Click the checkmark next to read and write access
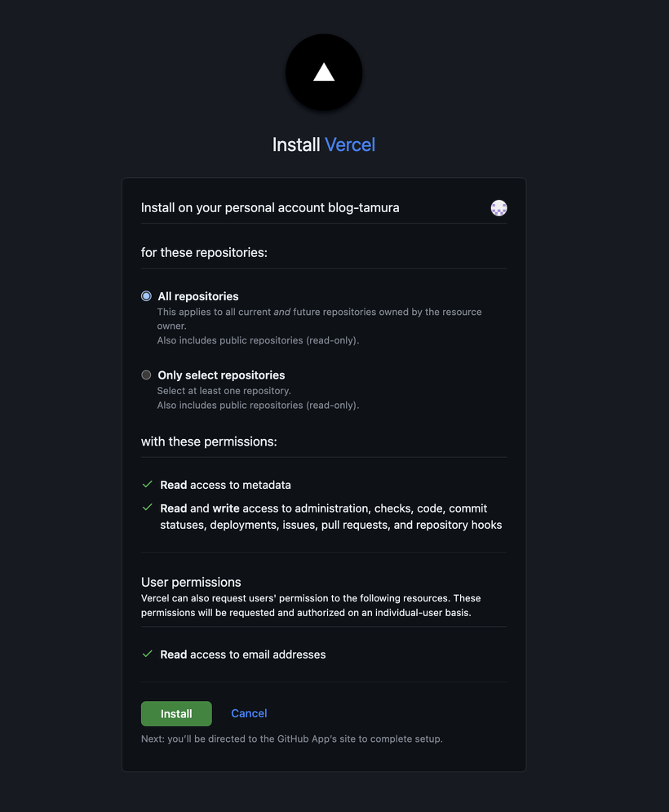669x812 pixels. pos(148,508)
